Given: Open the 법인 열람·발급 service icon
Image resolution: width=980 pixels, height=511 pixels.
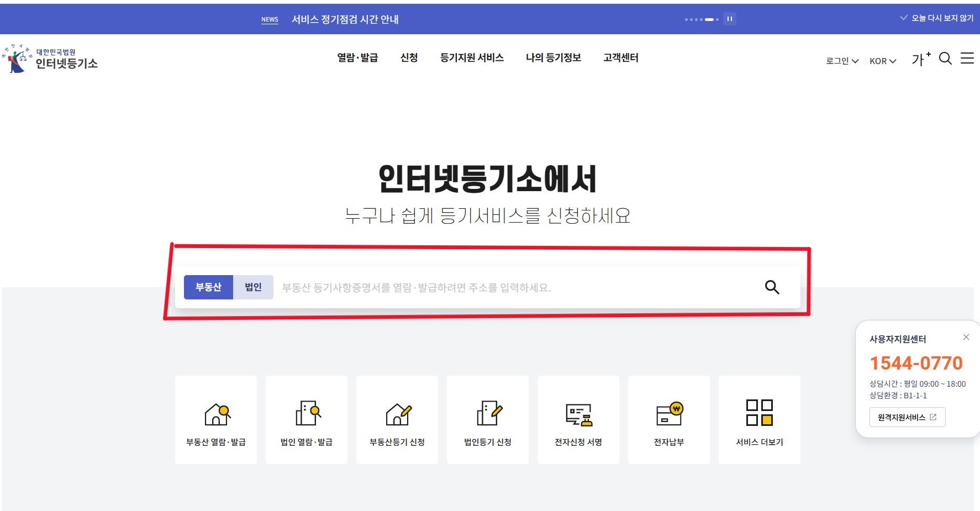Looking at the screenshot, I should [306, 420].
